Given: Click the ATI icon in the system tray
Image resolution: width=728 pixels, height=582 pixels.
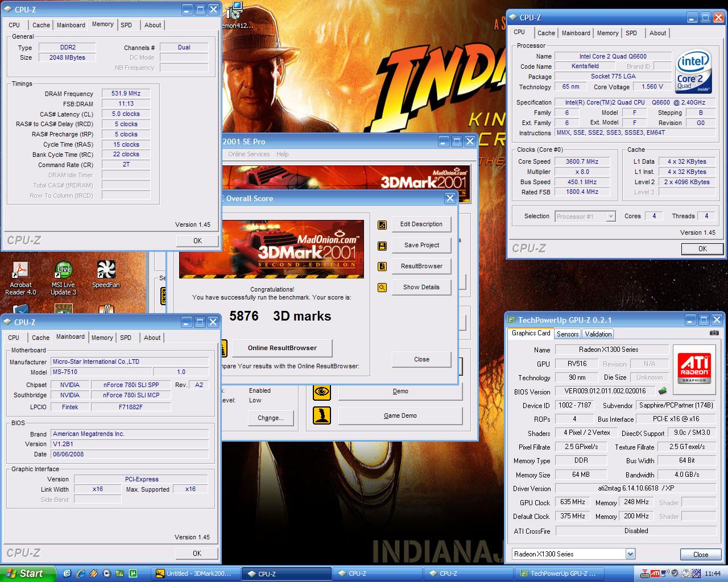Looking at the screenshot, I should [x=655, y=573].
